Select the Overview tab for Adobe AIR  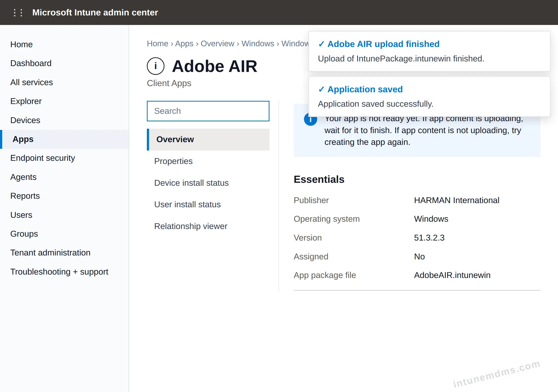coord(208,139)
